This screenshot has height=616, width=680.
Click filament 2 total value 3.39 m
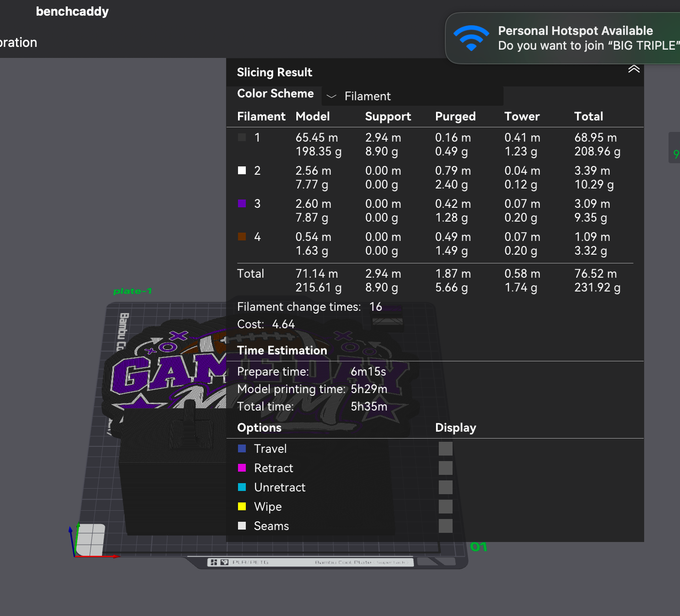click(x=592, y=171)
